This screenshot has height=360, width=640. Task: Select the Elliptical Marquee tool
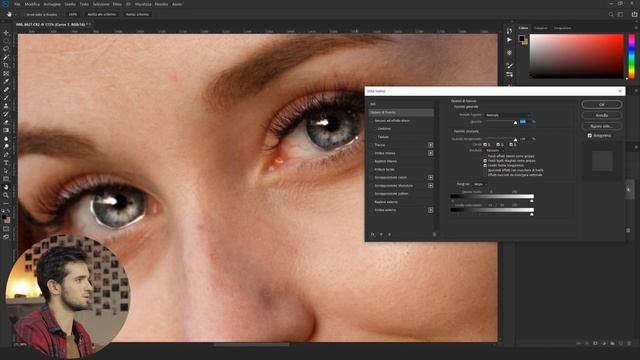click(x=6, y=41)
